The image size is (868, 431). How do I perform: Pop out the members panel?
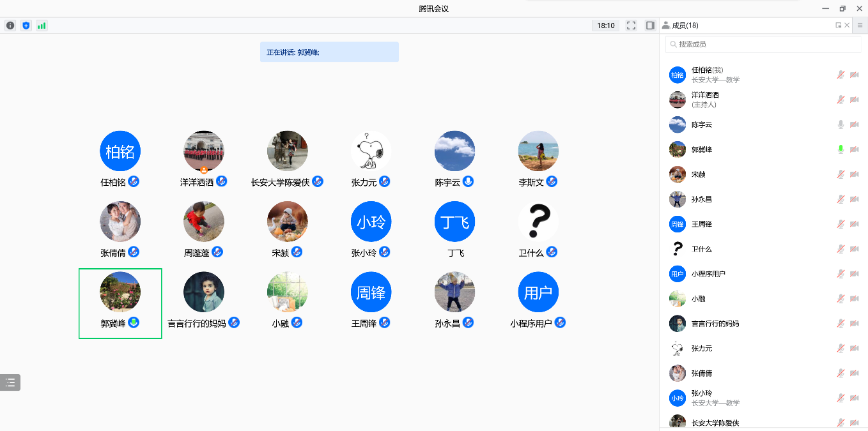point(838,26)
